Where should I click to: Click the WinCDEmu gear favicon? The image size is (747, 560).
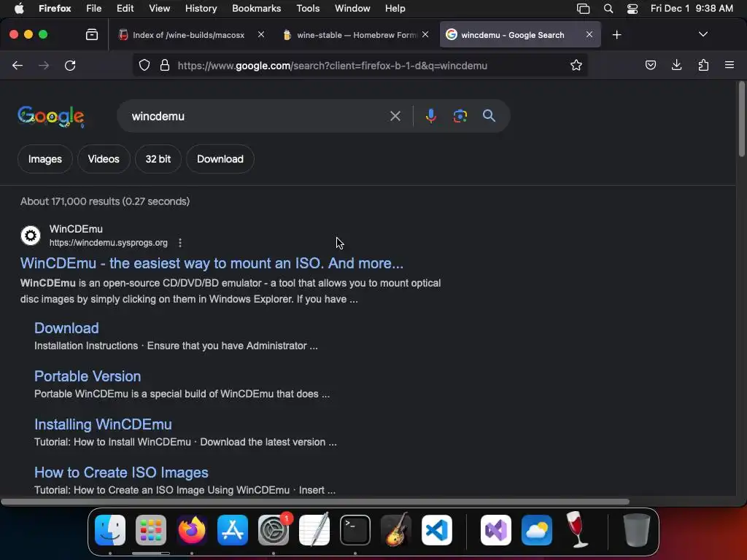[x=31, y=236]
